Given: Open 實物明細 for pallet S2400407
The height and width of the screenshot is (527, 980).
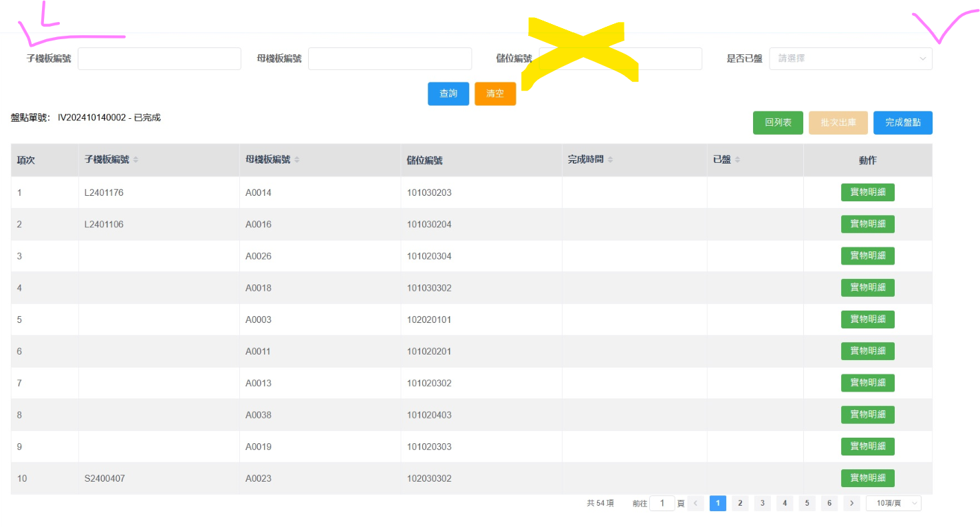Looking at the screenshot, I should [867, 478].
